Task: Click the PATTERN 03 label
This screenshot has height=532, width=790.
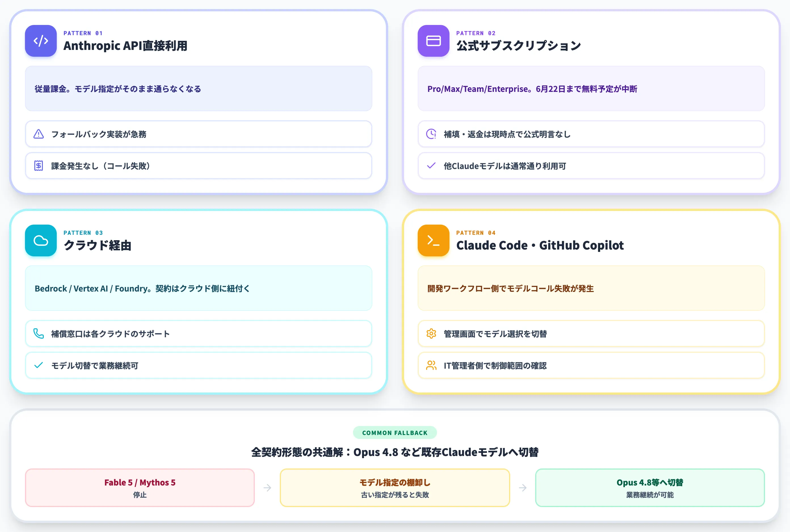Action: (83, 233)
